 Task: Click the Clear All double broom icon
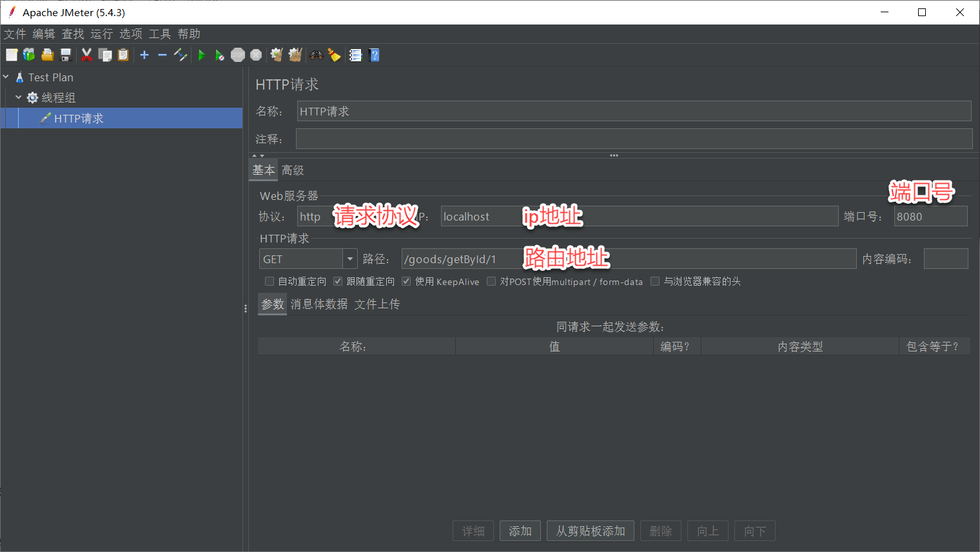295,55
